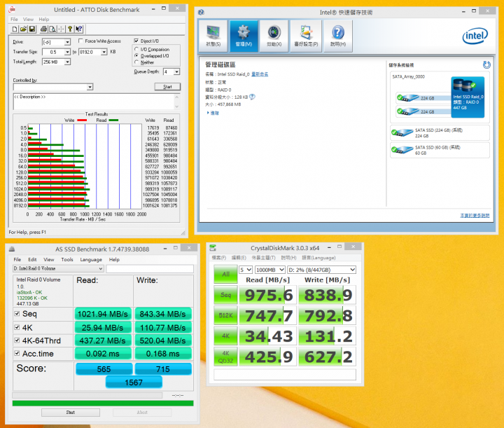Select the Intel SSD Raid_0 volume icon
This screenshot has height=428, width=504.
pyautogui.click(x=468, y=97)
